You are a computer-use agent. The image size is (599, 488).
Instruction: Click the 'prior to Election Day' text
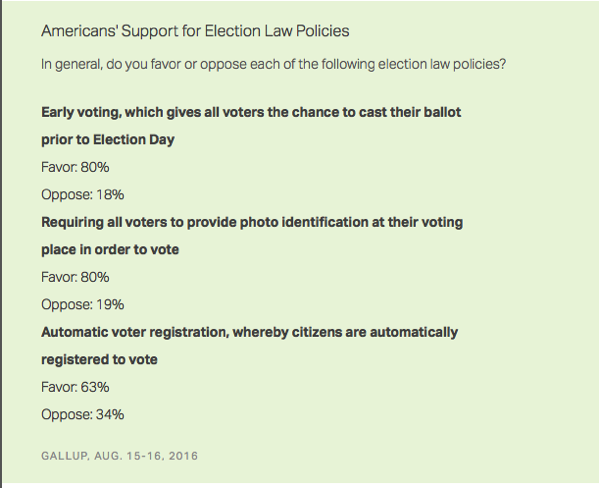(108, 139)
